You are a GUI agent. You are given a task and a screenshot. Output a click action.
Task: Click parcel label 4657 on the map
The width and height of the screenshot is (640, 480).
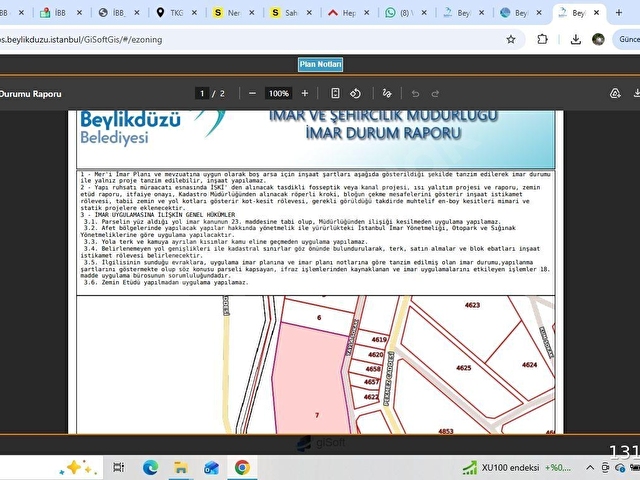371,382
